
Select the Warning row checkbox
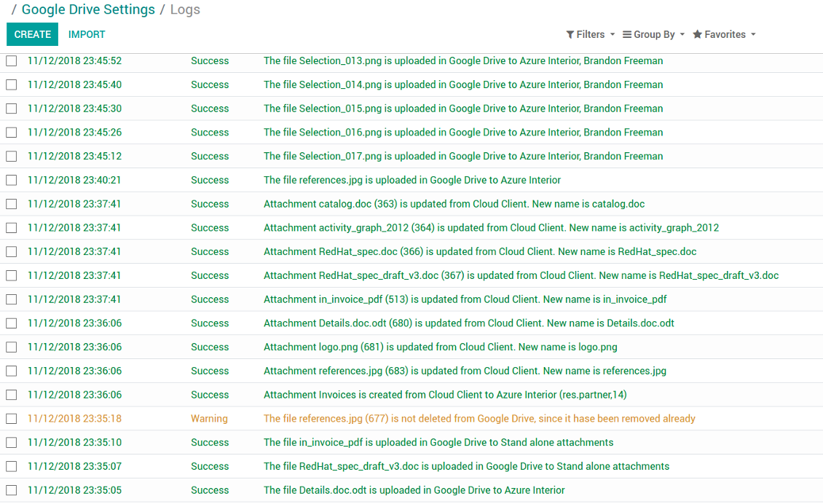[12, 419]
